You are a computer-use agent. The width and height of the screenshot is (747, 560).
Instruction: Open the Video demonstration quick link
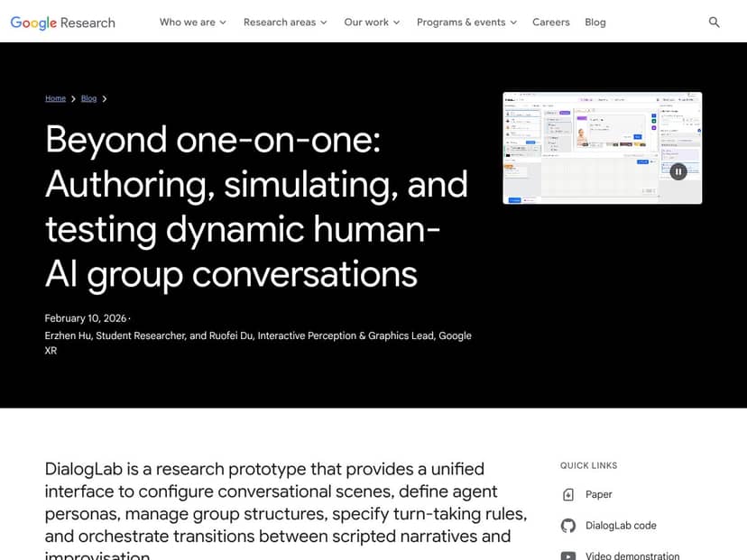click(x=632, y=554)
